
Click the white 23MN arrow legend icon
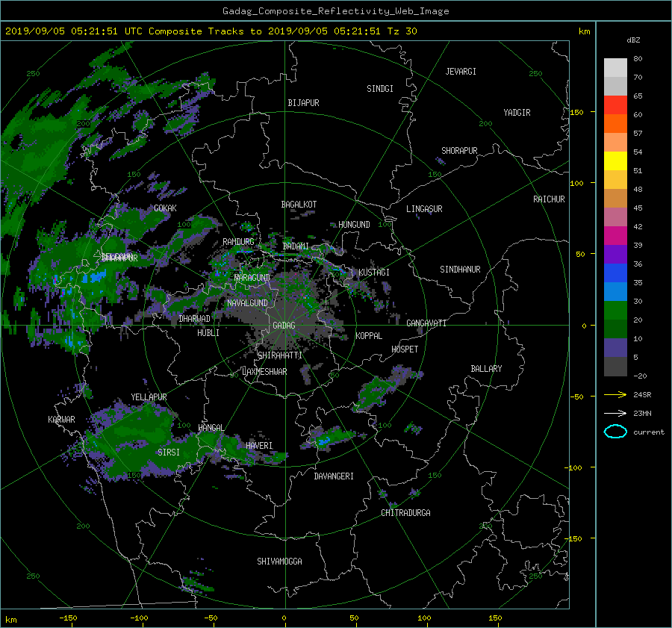[x=615, y=413]
